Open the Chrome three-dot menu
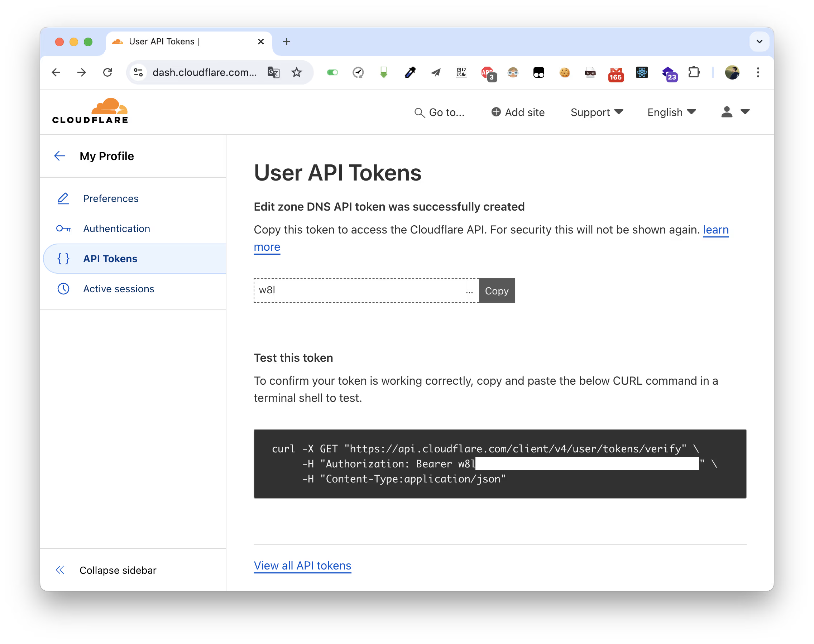Screen dimensions: 814x644 758,72
